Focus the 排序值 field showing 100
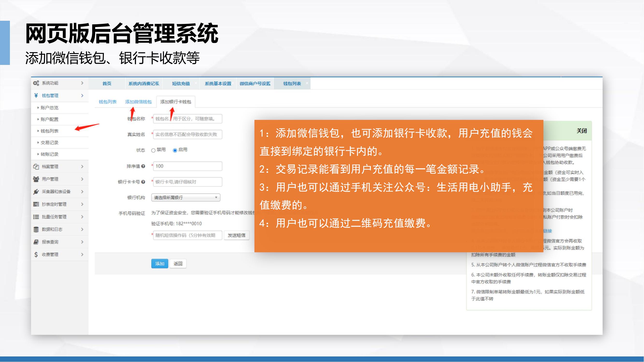The height and width of the screenshot is (362, 644). pyautogui.click(x=187, y=166)
